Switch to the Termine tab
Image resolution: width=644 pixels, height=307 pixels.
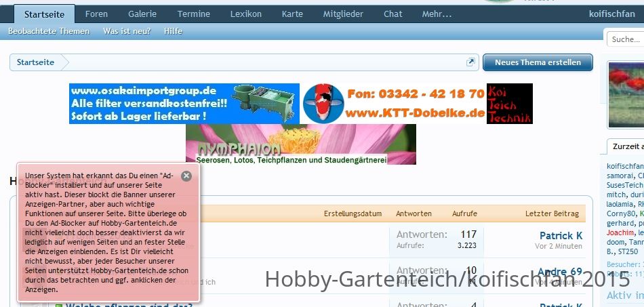tap(193, 14)
